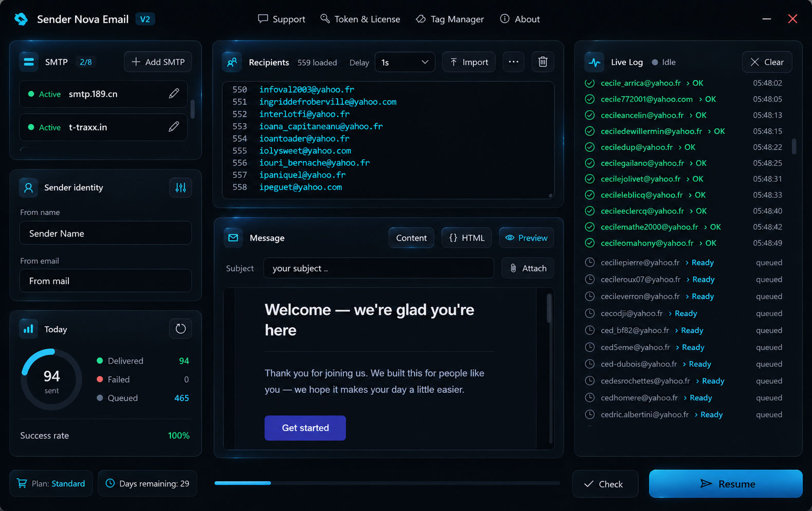This screenshot has width=812, height=511.
Task: Delete recipients with the trash icon
Action: click(543, 62)
